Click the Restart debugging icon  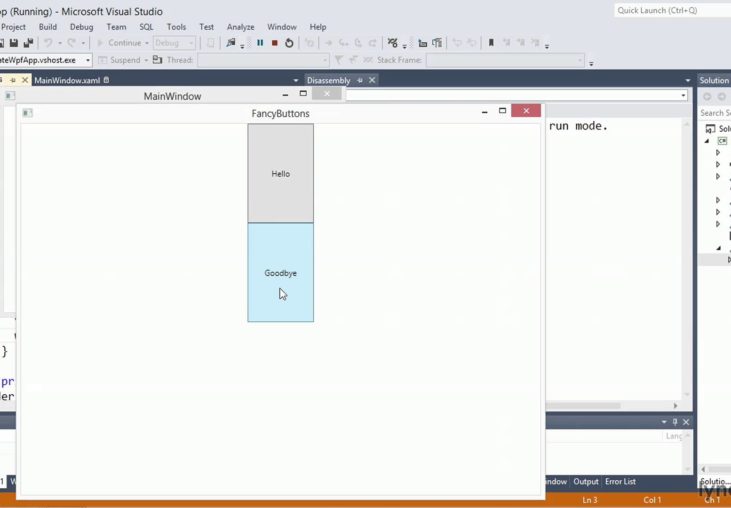(289, 43)
